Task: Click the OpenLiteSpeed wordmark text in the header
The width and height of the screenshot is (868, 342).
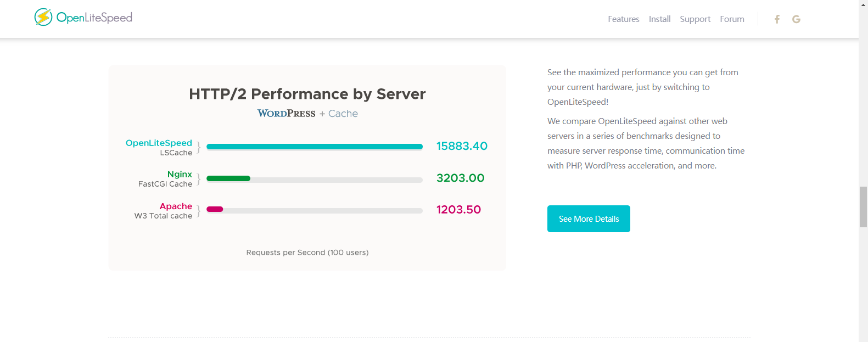Action: pos(94,18)
